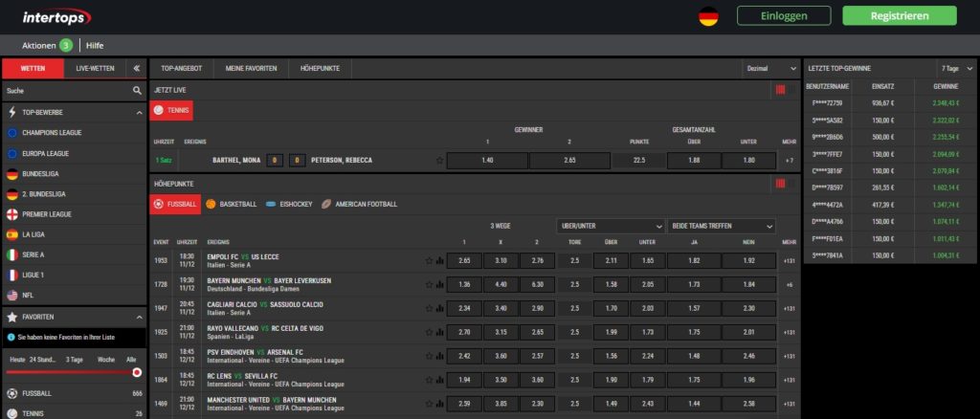Image resolution: width=980 pixels, height=419 pixels.
Task: Open the Höhepunkte tab
Action: [320, 69]
